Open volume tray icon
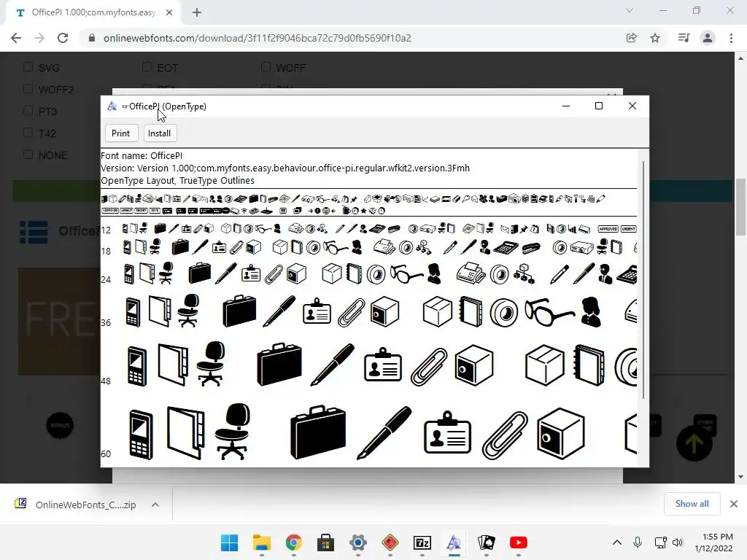Screen dimensions: 747x560 click(678, 542)
